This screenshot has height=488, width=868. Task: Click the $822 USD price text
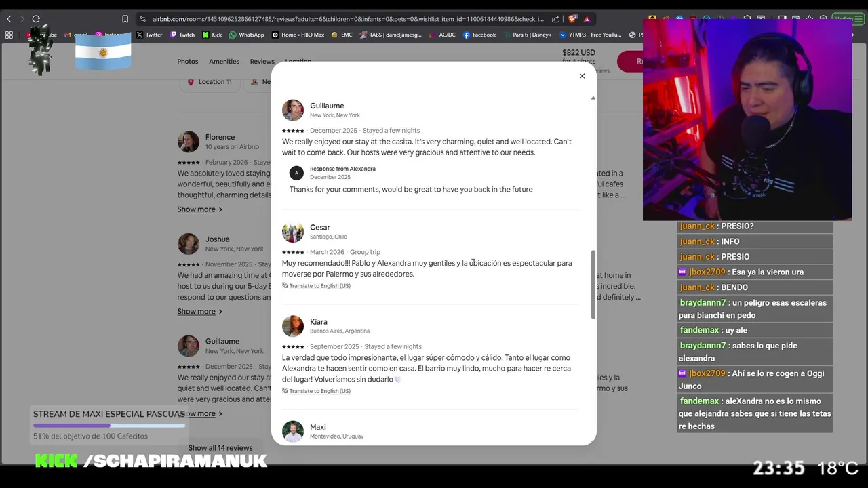coord(578,52)
